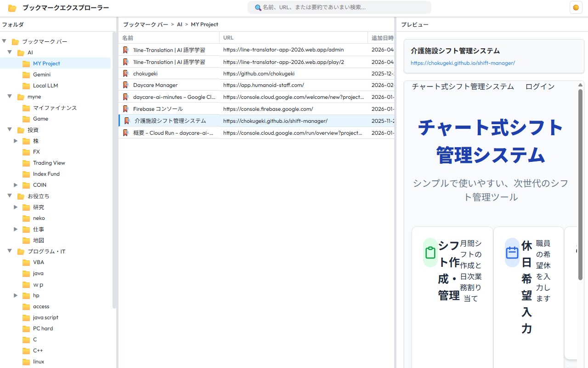Open the java script folder icon
This screenshot has width=588, height=368.
tap(26, 317)
